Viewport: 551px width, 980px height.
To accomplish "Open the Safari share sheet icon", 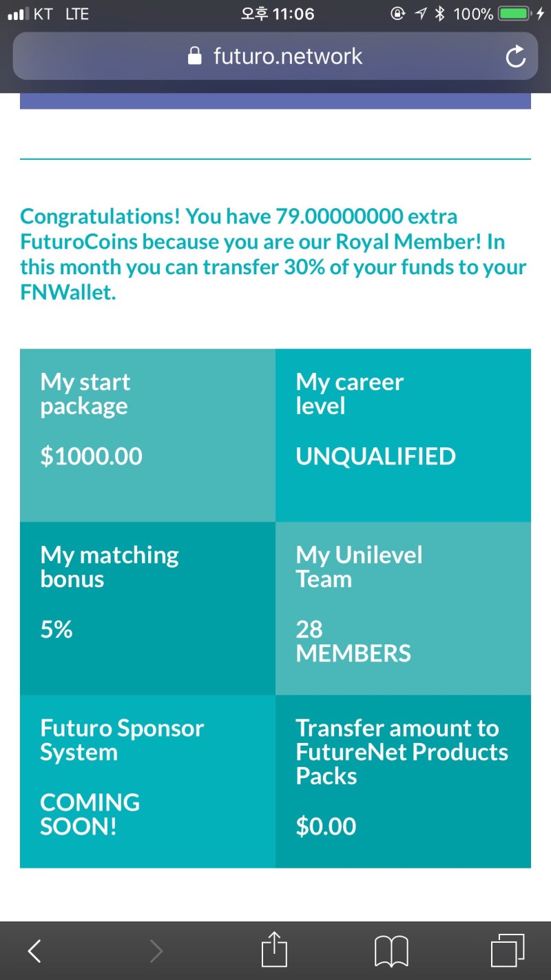I will (x=274, y=950).
